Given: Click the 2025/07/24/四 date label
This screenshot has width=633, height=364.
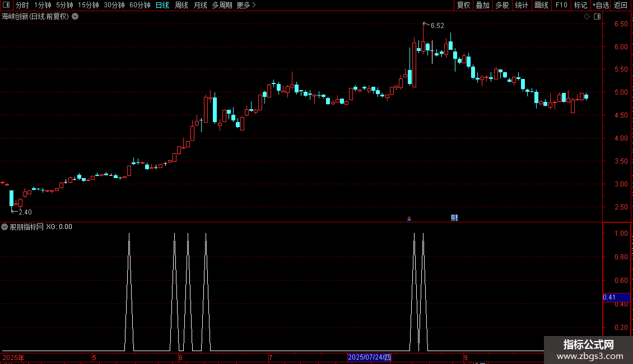Looking at the screenshot, I should pyautogui.click(x=369, y=357).
